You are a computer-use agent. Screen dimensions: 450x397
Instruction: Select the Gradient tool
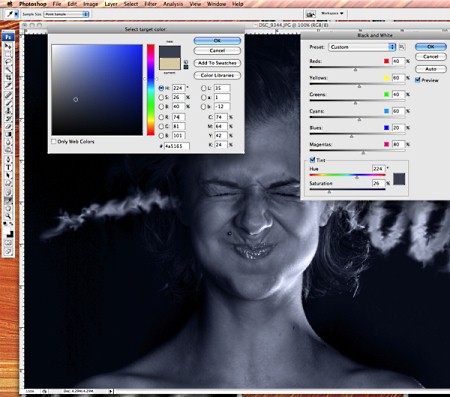[x=8, y=134]
